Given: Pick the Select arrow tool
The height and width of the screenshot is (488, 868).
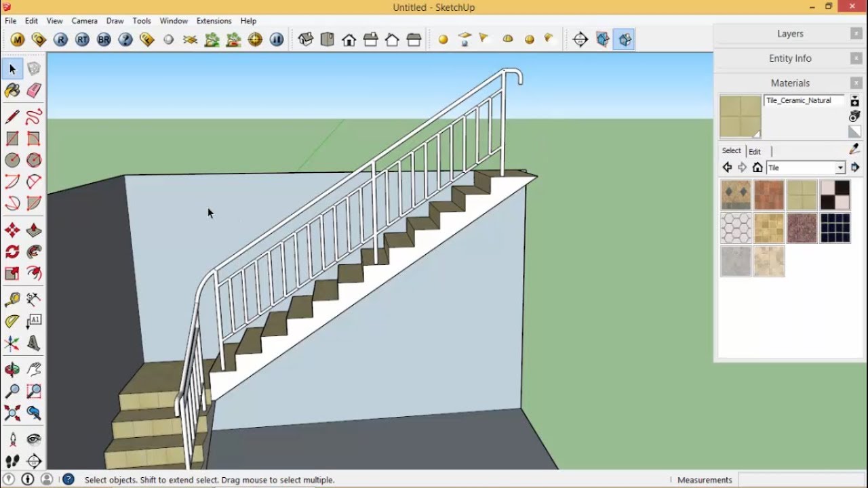Looking at the screenshot, I should click(12, 68).
